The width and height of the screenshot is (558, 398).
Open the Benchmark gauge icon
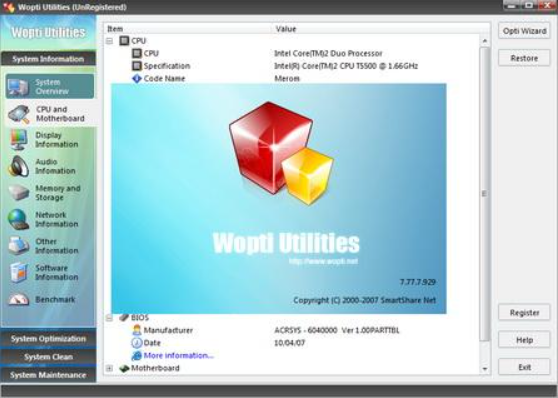point(19,299)
